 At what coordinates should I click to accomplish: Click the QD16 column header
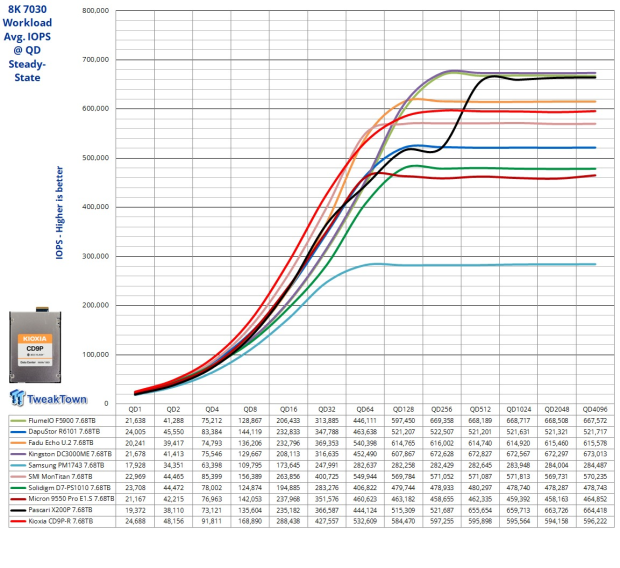tap(289, 409)
